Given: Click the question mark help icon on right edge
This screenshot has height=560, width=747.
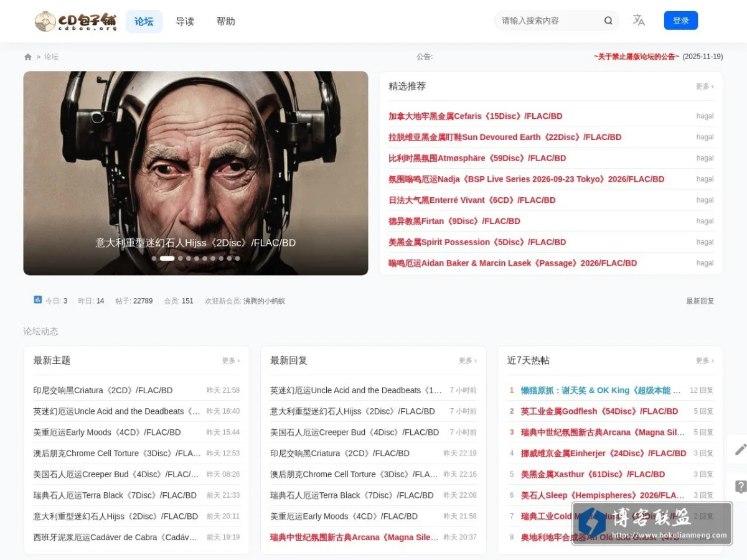Looking at the screenshot, I should 740,487.
